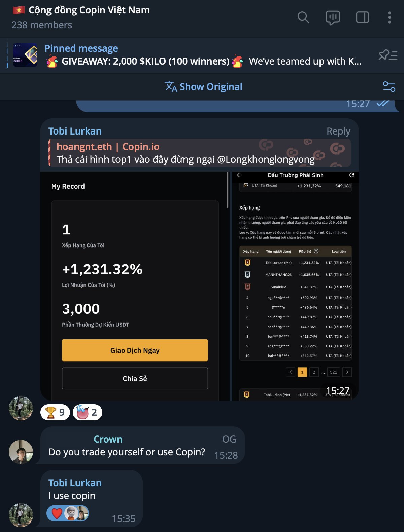Open the three-dot chat menu
404x532 pixels.
click(389, 17)
